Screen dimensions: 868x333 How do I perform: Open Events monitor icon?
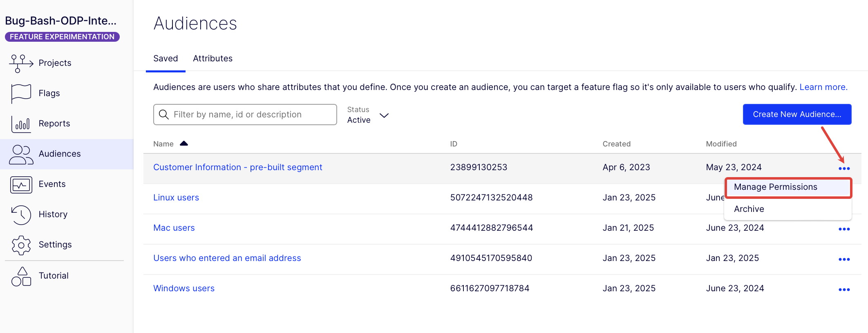click(x=21, y=184)
